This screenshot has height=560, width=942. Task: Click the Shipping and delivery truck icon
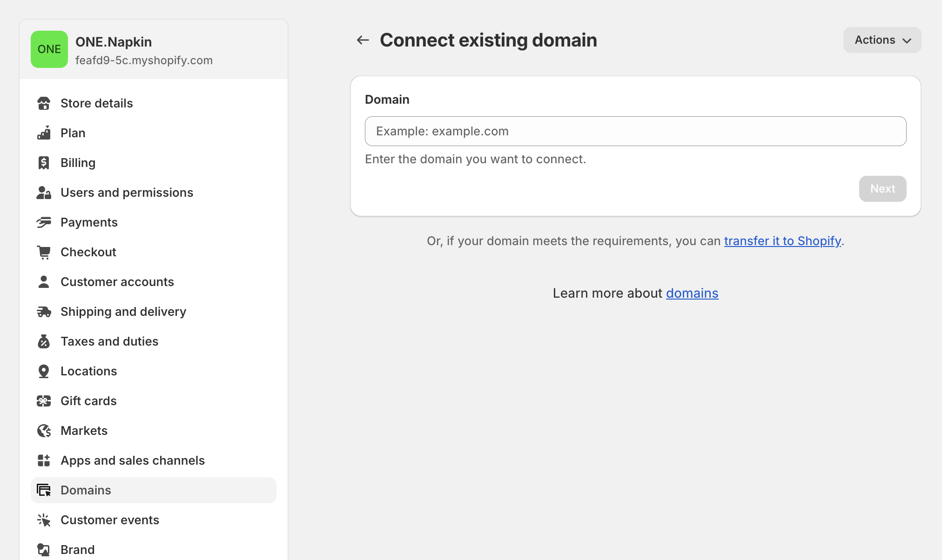point(44,312)
